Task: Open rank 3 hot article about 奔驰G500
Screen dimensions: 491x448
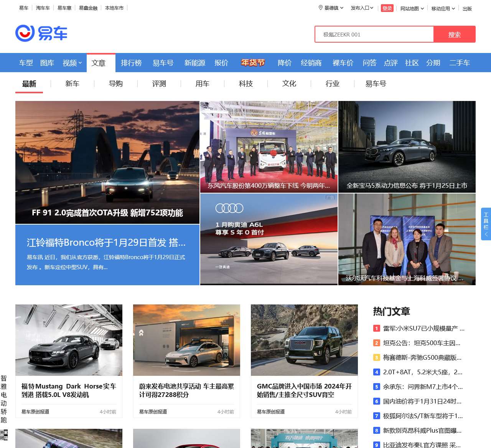Action: (x=422, y=357)
